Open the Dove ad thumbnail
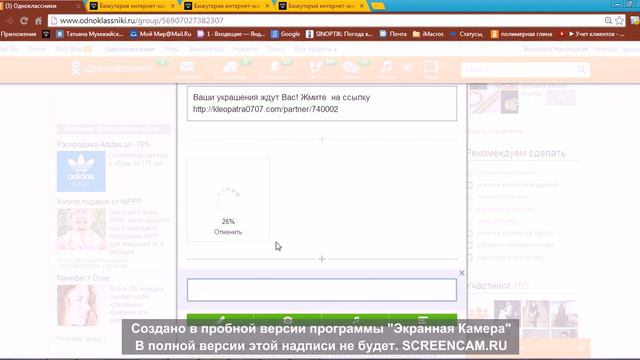This screenshot has height=360, width=640. [x=78, y=305]
